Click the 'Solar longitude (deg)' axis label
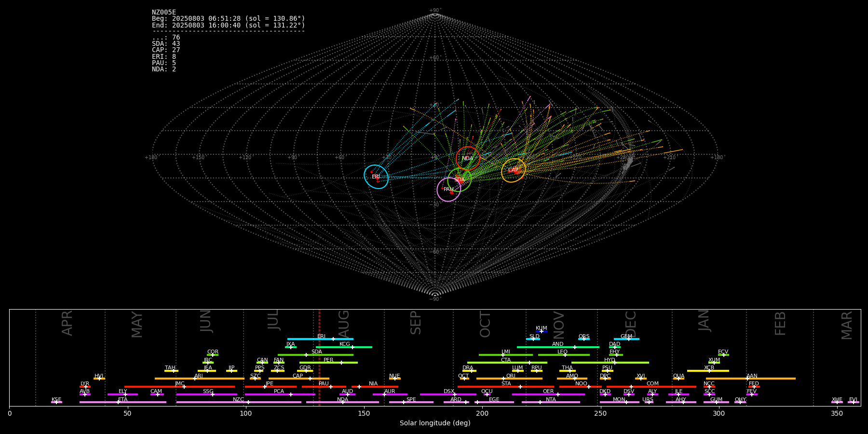 (x=435, y=423)
